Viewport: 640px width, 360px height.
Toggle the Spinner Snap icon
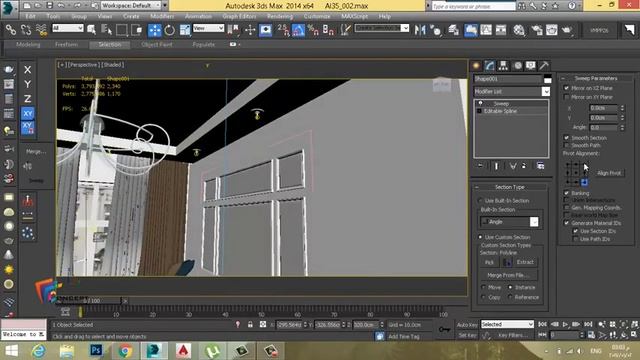coord(328,30)
